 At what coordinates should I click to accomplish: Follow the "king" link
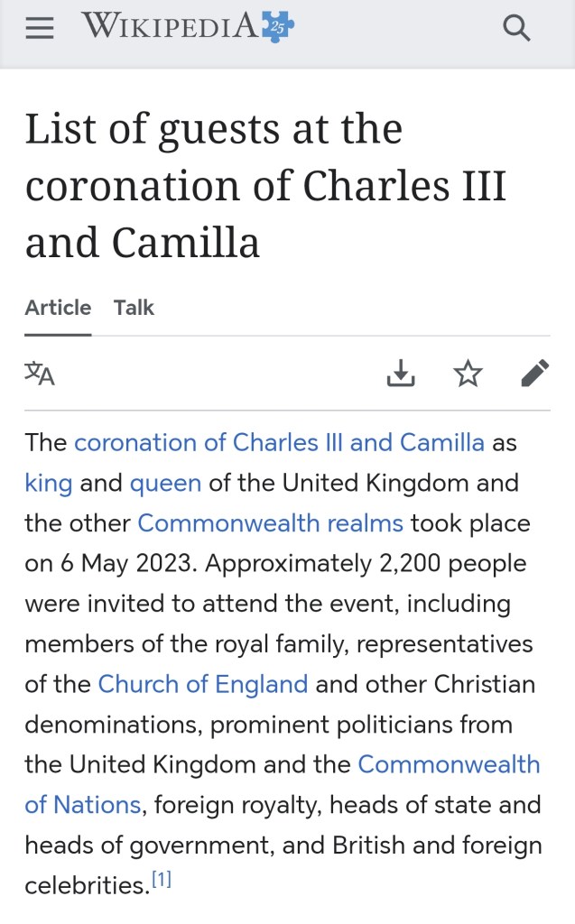point(49,483)
